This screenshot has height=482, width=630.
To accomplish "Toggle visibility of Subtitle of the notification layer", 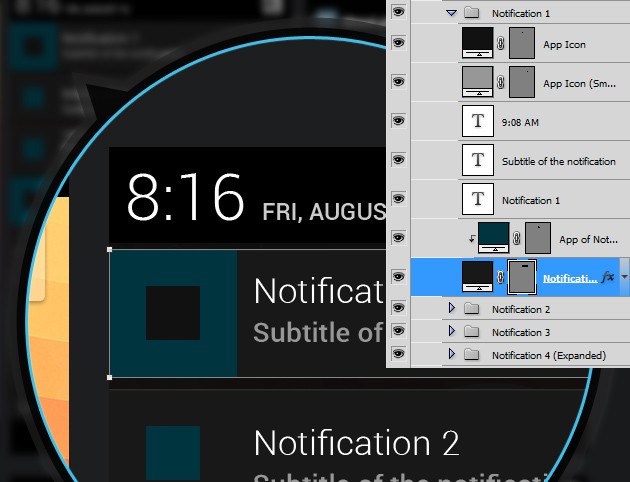I will [398, 159].
